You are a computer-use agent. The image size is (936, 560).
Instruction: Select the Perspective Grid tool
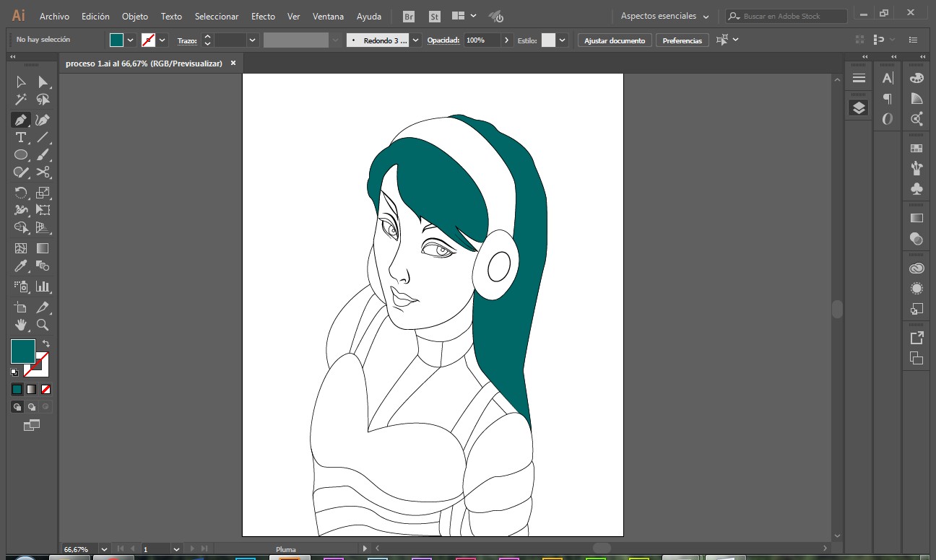point(43,227)
